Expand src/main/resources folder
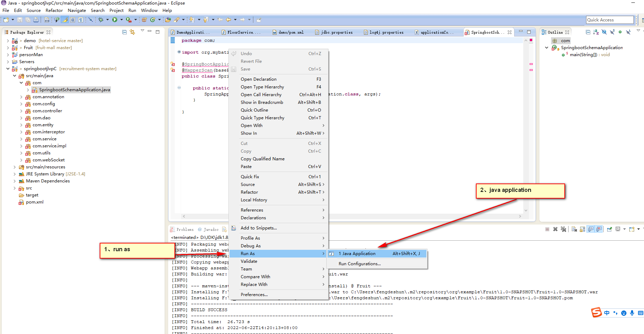Viewport: 644px width, 334px height. 14,167
